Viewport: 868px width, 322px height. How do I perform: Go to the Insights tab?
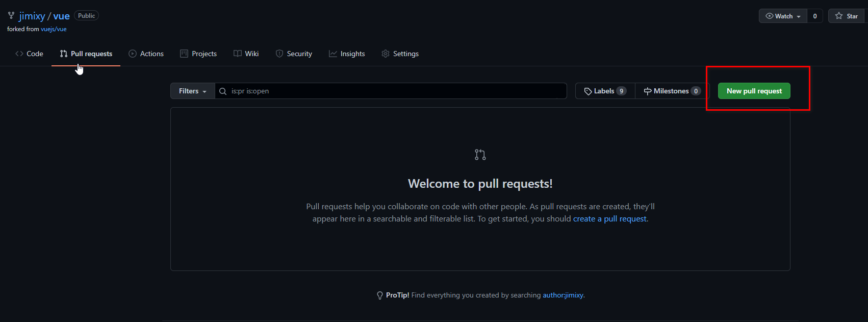click(x=347, y=54)
